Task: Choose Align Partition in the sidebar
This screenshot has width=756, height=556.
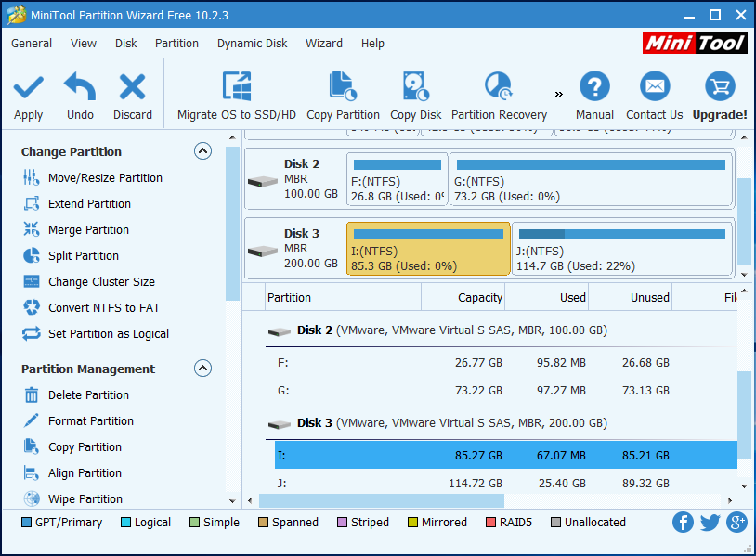Action: pyautogui.click(x=72, y=473)
